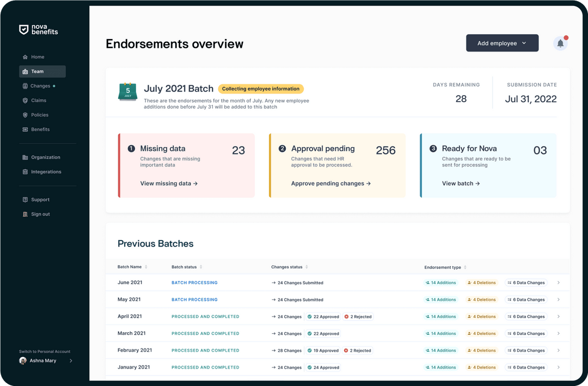Click the Nova Benefits shield logo
This screenshot has width=588, height=386.
point(23,30)
